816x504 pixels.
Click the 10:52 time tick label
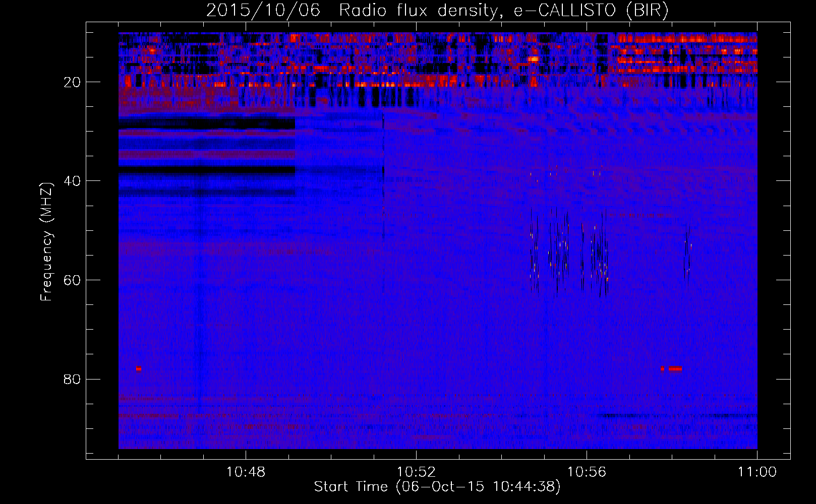click(416, 472)
